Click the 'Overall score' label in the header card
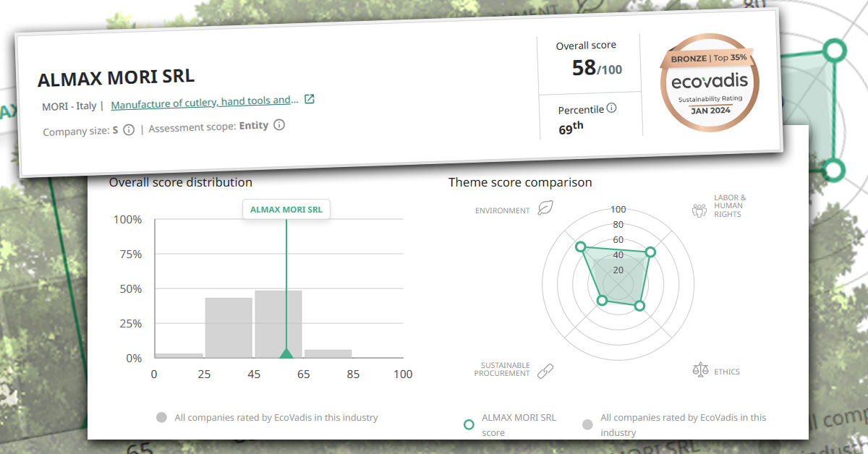This screenshot has height=454, width=868. pos(586,46)
